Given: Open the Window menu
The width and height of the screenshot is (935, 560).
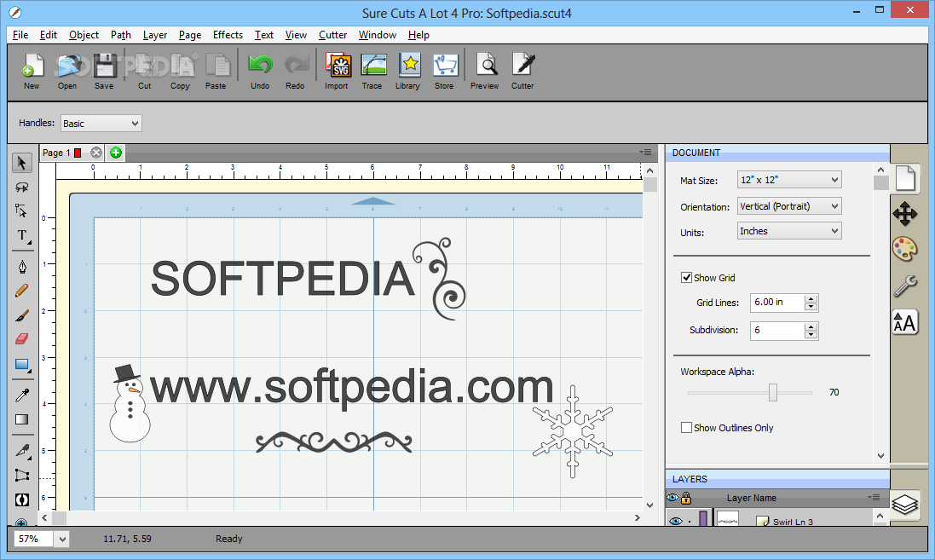Looking at the screenshot, I should [377, 35].
